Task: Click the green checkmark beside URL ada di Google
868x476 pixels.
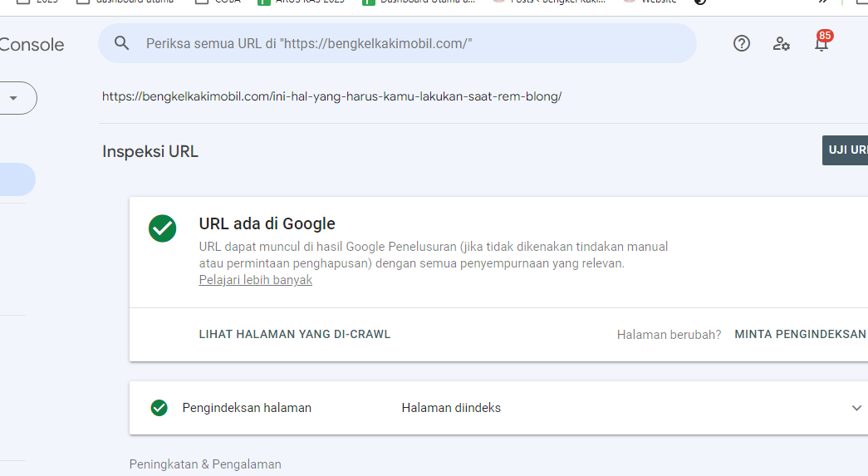Action: pos(162,228)
